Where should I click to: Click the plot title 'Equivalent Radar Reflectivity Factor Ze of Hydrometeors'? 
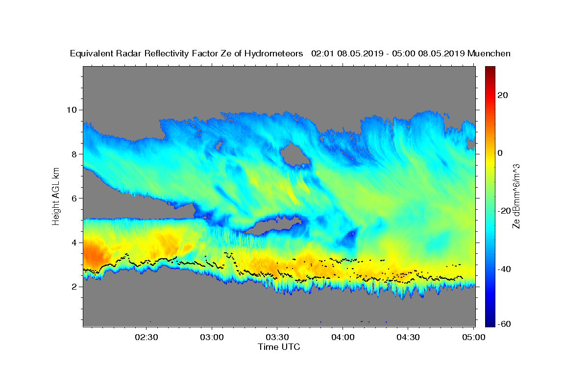tap(187, 54)
